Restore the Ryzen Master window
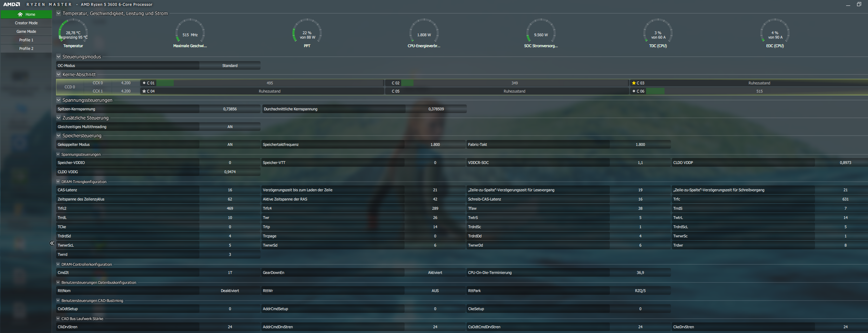This screenshot has height=333, width=868. 859,4
